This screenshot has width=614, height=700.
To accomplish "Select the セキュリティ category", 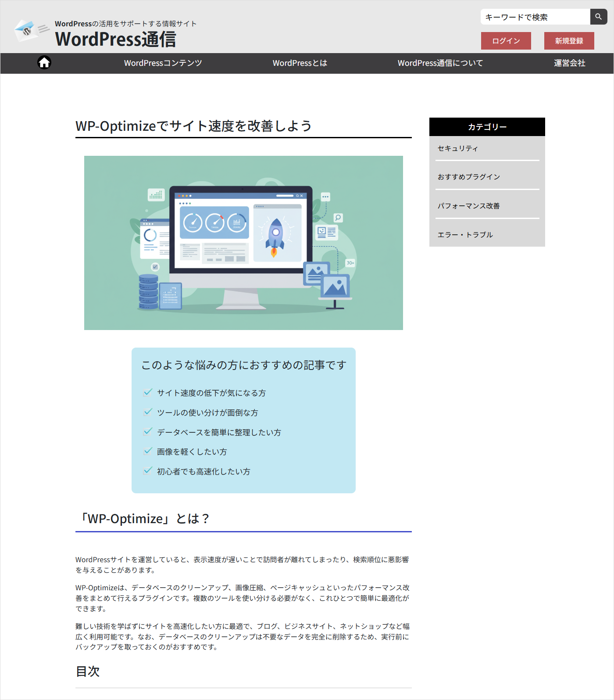I will (x=458, y=148).
